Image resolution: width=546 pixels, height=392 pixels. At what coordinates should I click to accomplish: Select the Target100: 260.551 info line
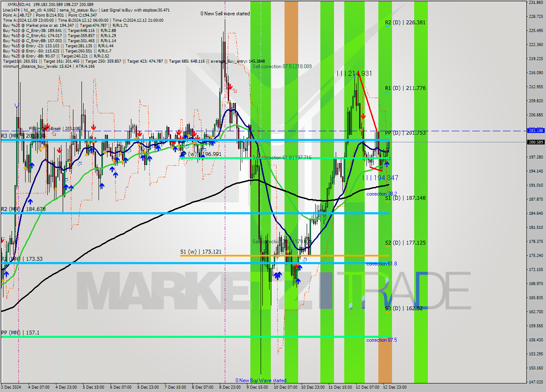(134, 61)
